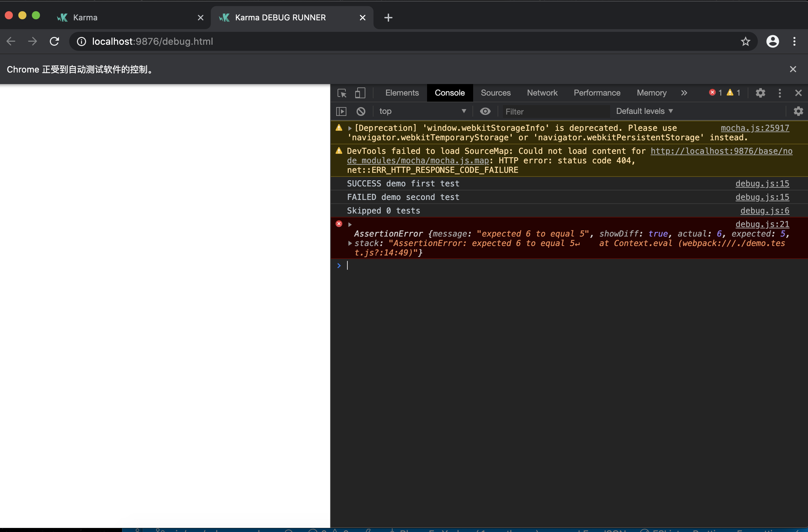Reload the debug.html page
The width and height of the screenshot is (808, 532).
tap(54, 41)
